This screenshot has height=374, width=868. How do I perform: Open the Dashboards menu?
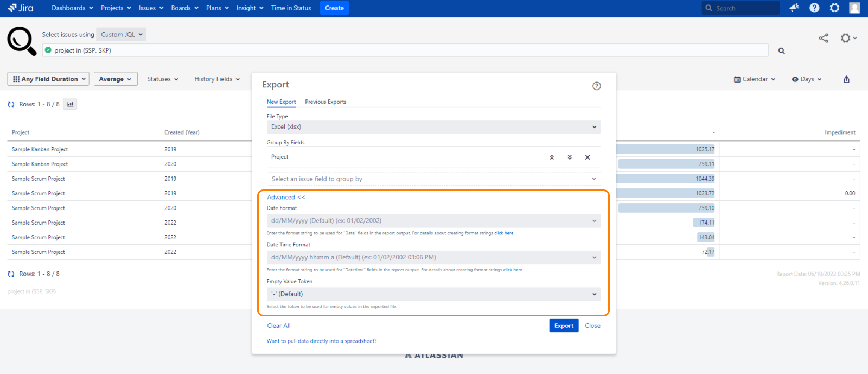[72, 8]
